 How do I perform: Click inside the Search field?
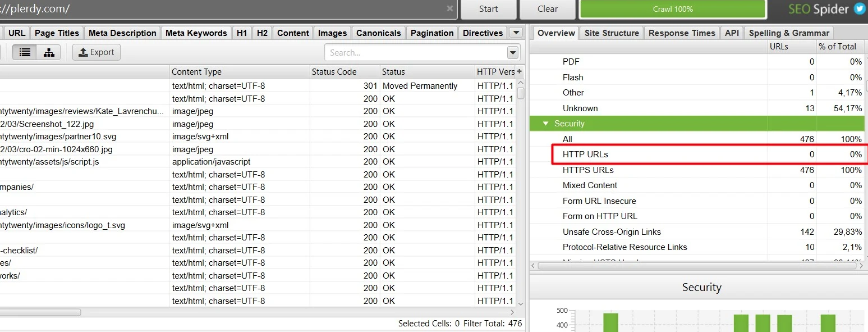pos(415,52)
